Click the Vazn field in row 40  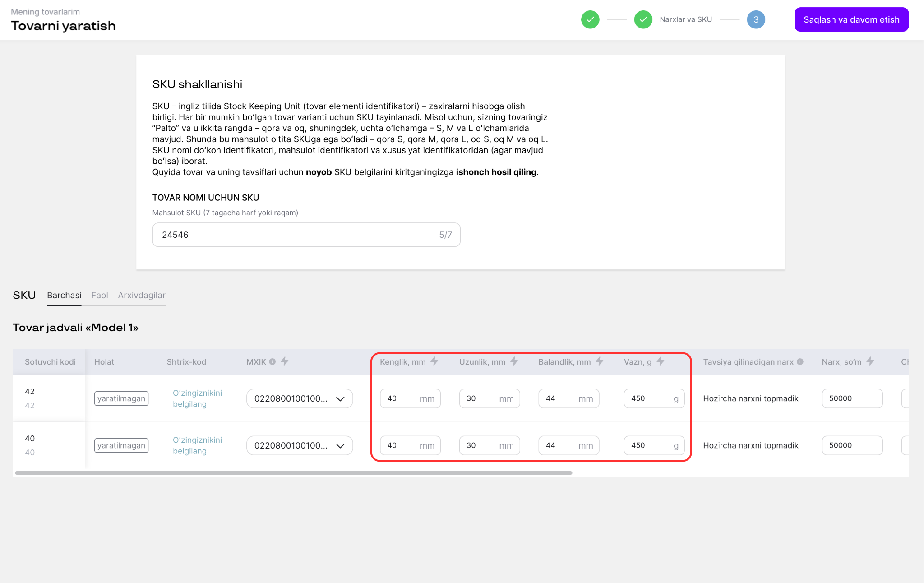point(654,445)
